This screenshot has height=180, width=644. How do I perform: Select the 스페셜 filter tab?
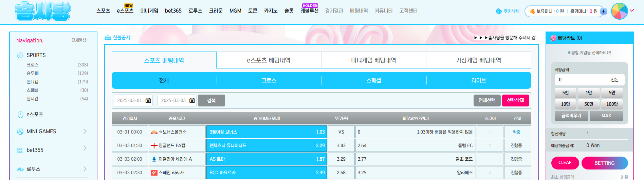click(x=374, y=80)
